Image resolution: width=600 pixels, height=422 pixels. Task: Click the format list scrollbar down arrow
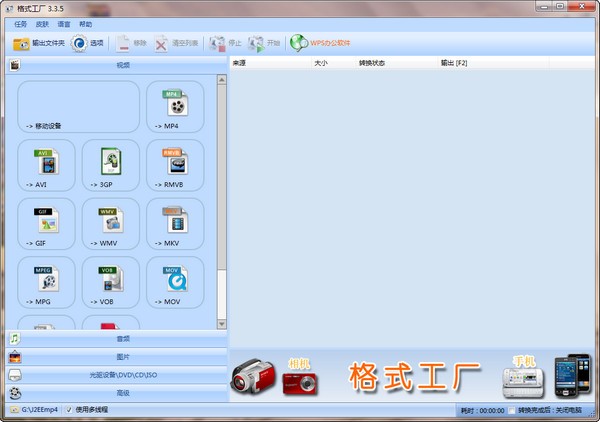click(222, 324)
